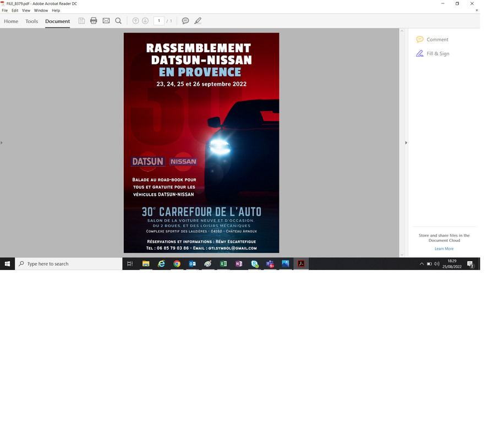Screen dimensions: 504x440
Task: Add a sticky note comment icon
Action: click(x=185, y=21)
